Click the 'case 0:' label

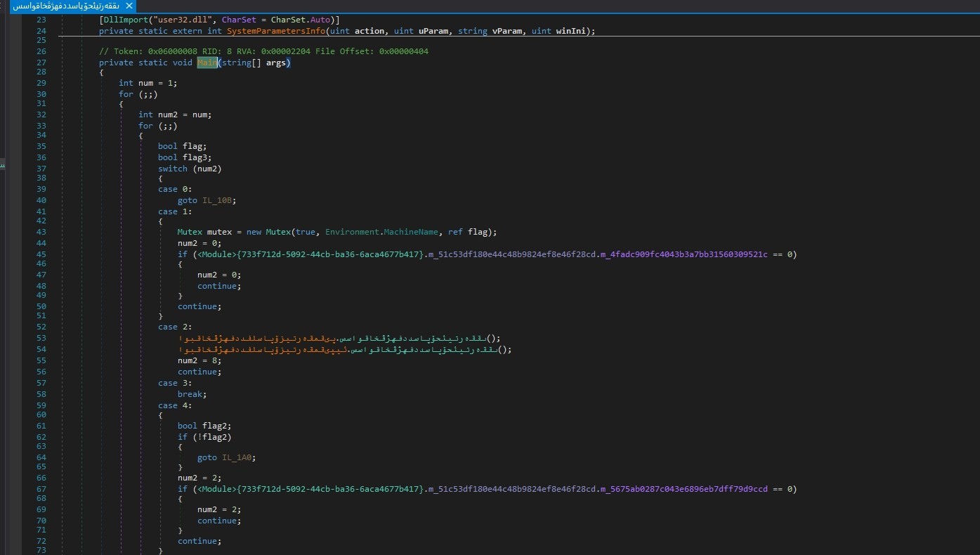175,189
